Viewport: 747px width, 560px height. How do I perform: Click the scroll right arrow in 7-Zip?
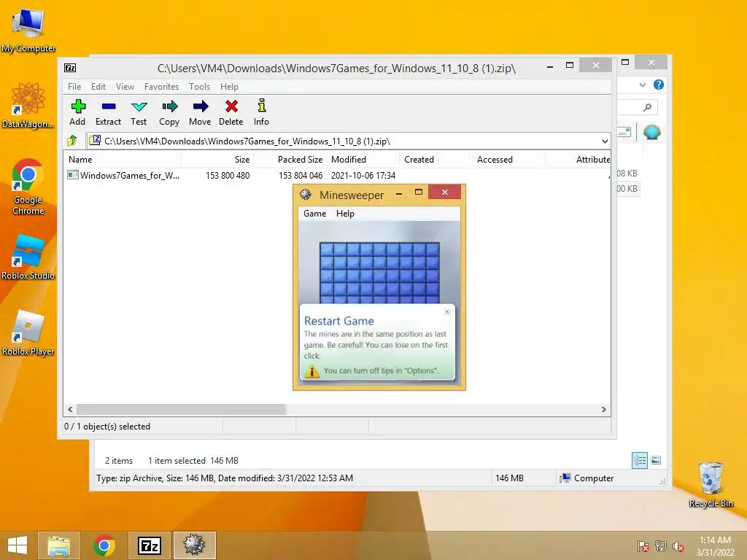(x=603, y=410)
